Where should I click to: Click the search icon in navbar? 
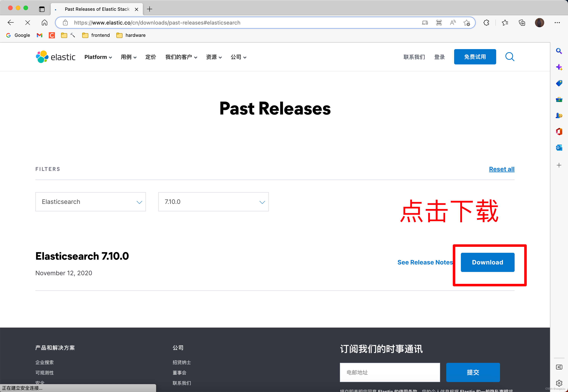(x=511, y=57)
